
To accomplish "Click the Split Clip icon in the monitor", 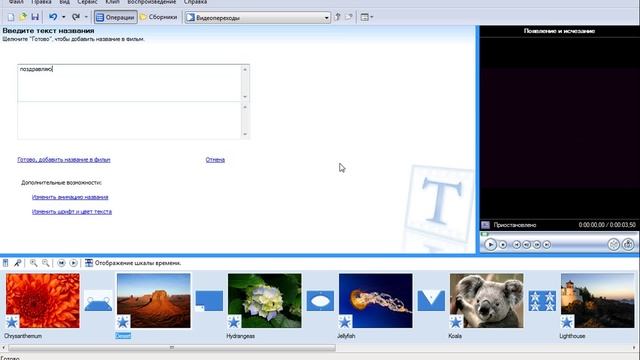I will 613,244.
